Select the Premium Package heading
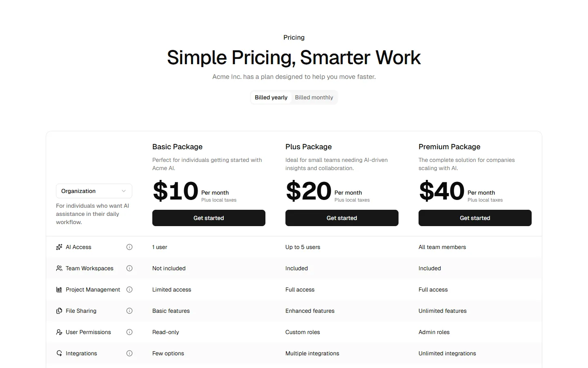This screenshot has width=588, height=368. pos(449,146)
